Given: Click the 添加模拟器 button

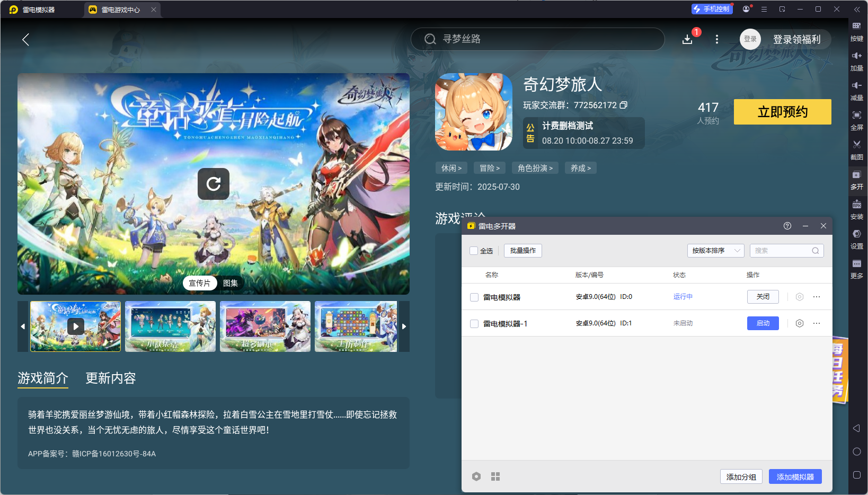Looking at the screenshot, I should (795, 476).
